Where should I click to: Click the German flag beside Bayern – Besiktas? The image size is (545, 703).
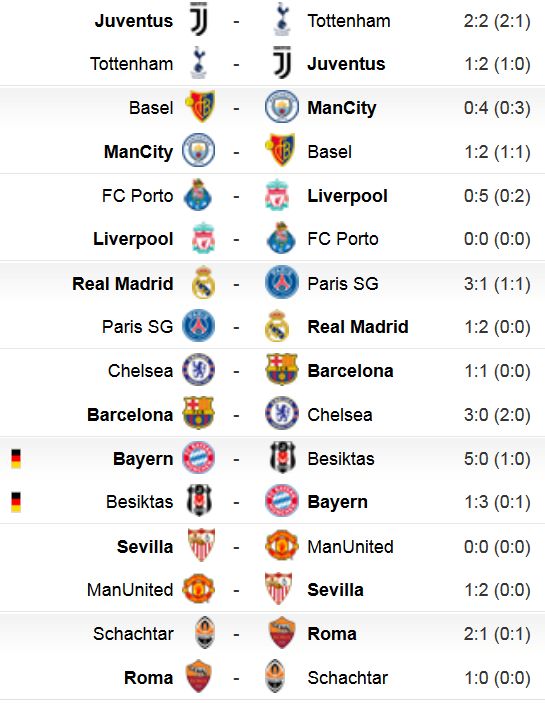click(16, 459)
